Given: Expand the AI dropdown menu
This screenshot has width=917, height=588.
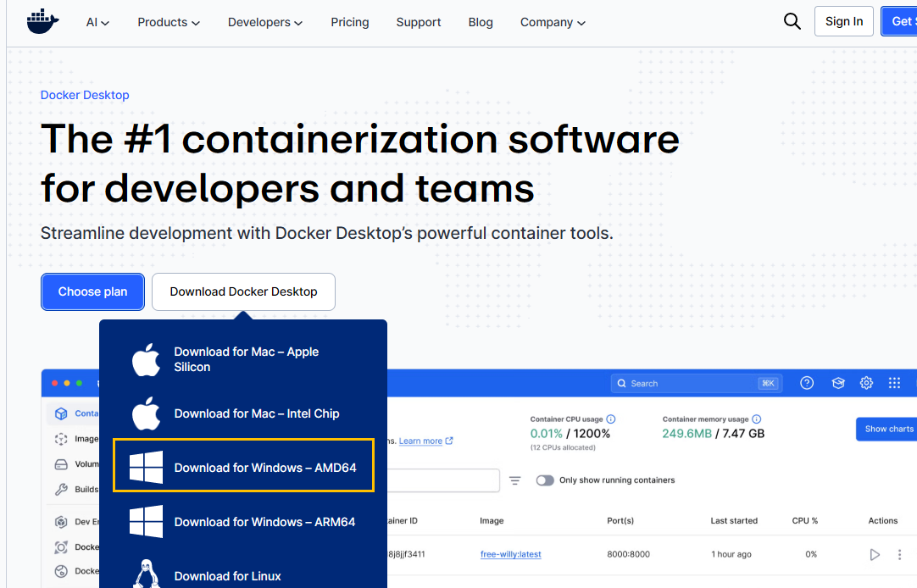Looking at the screenshot, I should click(97, 22).
